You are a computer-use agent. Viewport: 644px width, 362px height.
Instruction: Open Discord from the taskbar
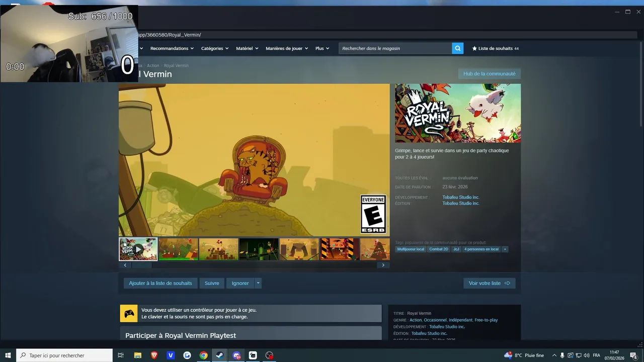[236, 355]
